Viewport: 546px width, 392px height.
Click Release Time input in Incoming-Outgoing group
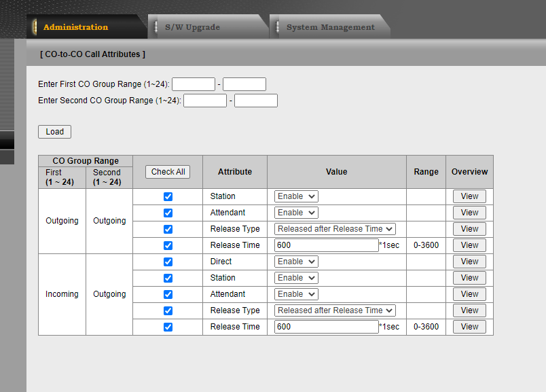(x=327, y=327)
